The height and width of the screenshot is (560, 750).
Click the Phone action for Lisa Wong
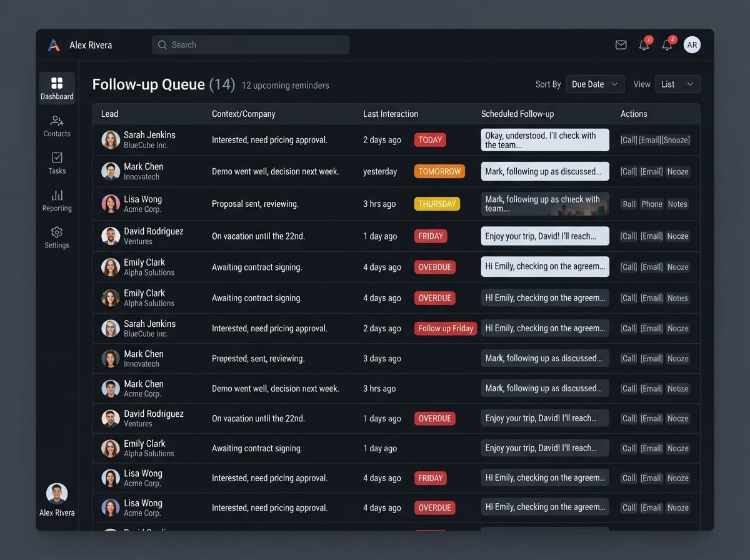pyautogui.click(x=652, y=204)
